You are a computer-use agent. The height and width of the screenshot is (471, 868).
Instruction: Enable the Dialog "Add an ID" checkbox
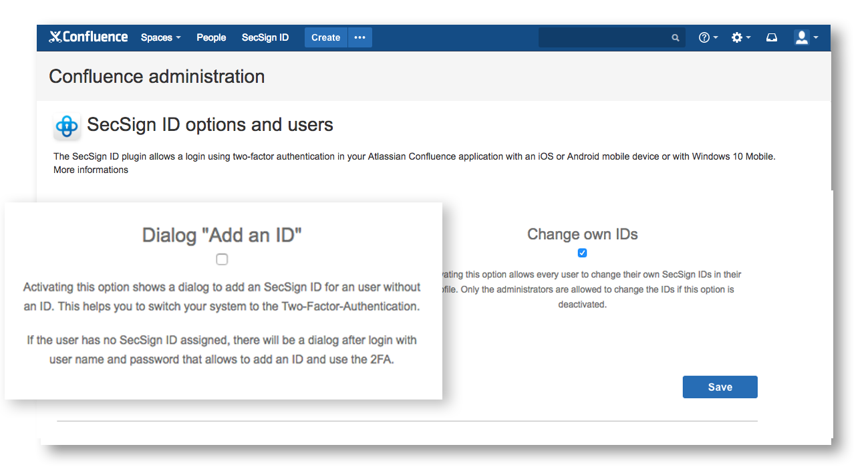[221, 259]
